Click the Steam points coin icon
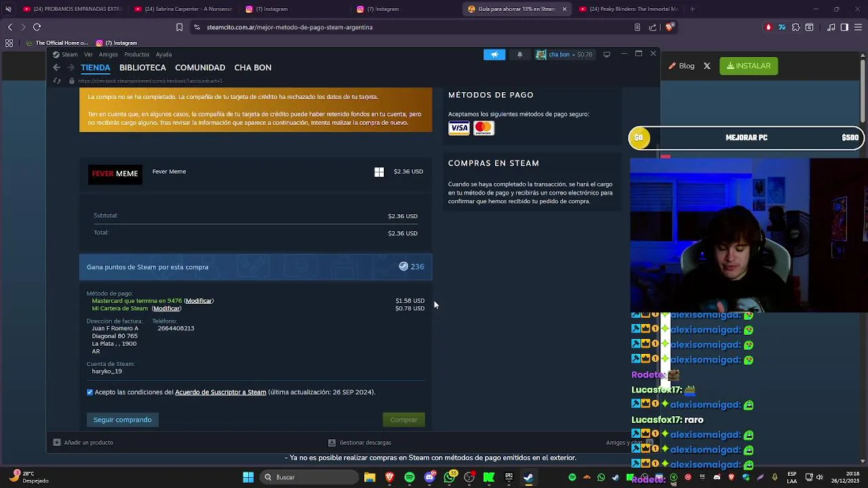 pyautogui.click(x=403, y=266)
